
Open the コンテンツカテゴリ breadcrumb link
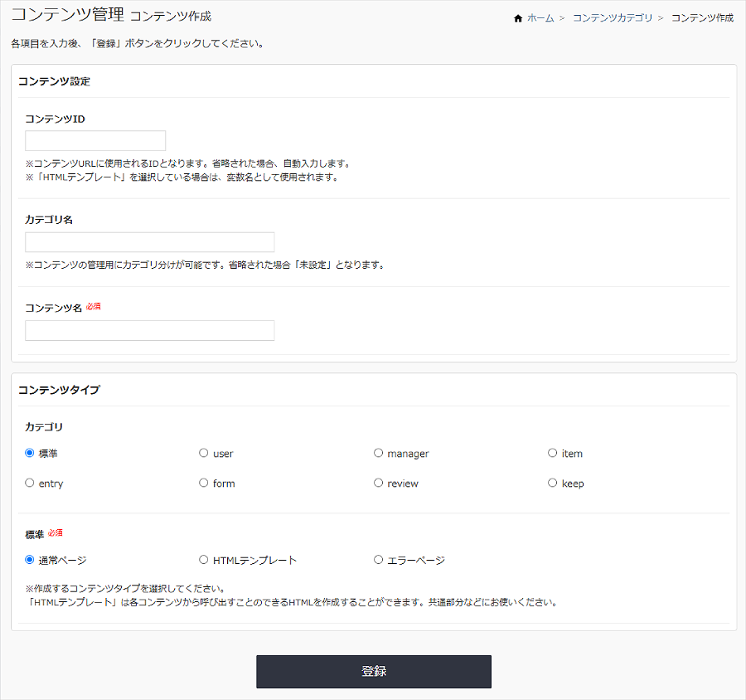pyautogui.click(x=613, y=17)
